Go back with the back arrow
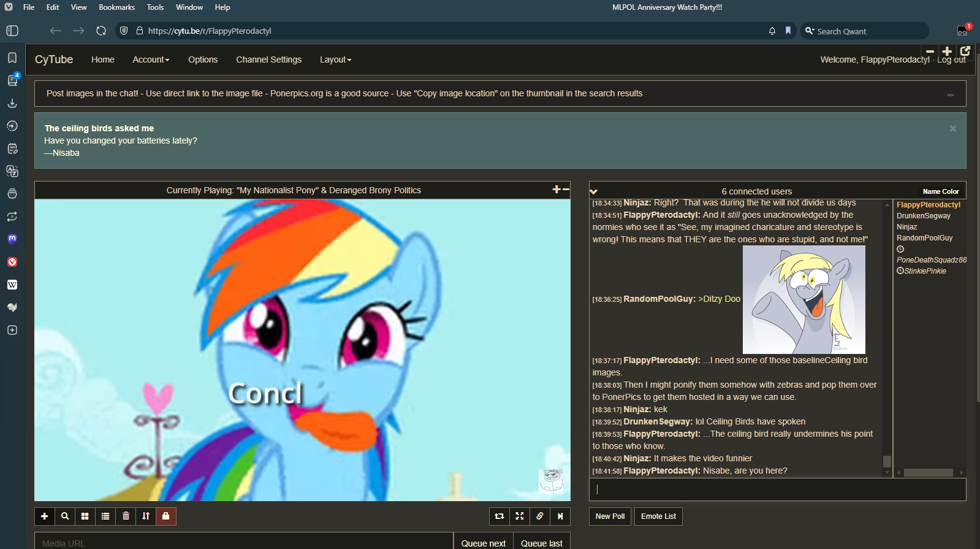This screenshot has width=980, height=549. point(56,31)
